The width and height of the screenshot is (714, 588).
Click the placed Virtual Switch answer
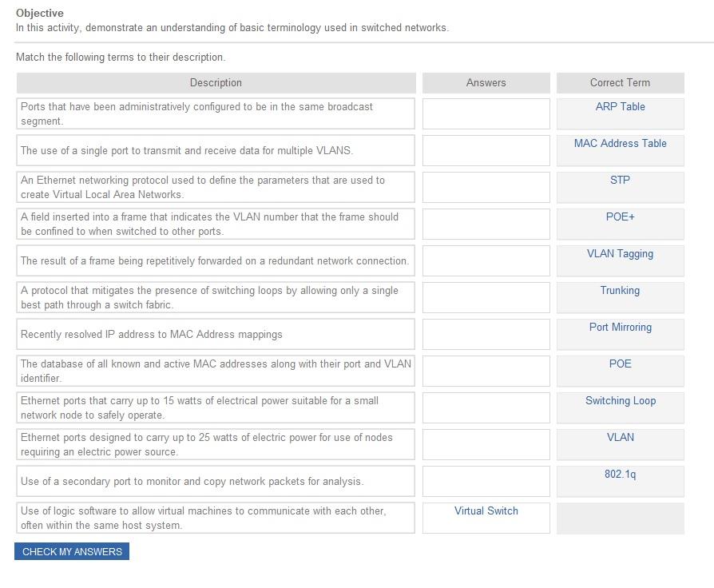(x=486, y=511)
